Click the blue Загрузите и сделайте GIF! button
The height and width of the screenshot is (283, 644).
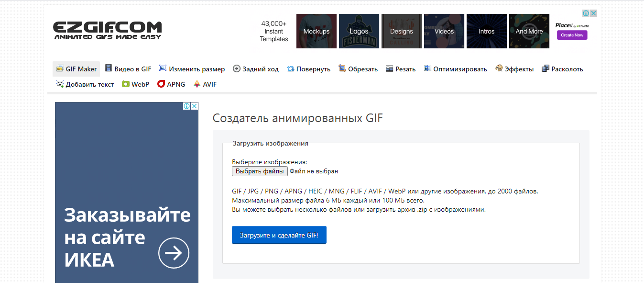(279, 235)
